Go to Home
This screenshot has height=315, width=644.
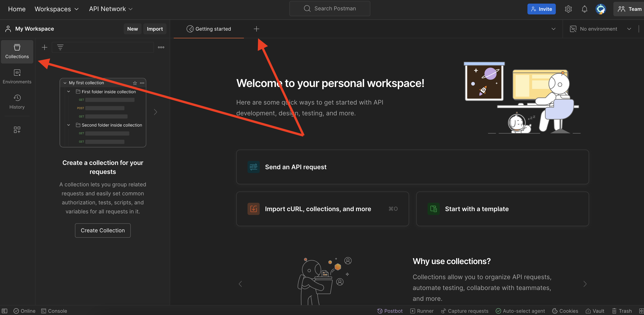[x=17, y=9]
